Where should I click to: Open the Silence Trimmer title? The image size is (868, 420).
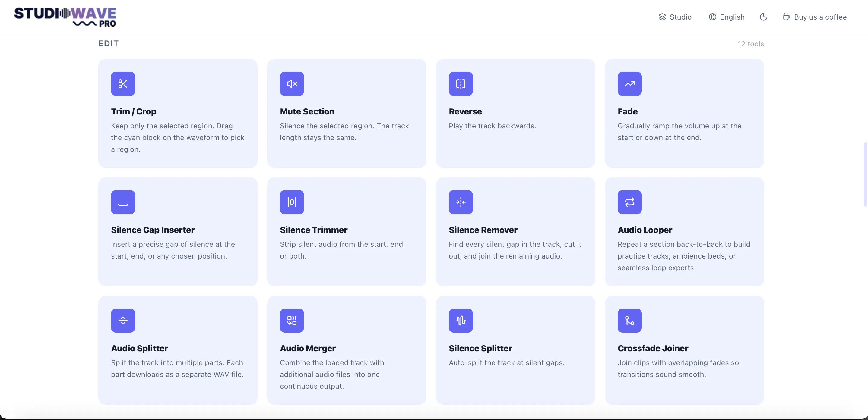pyautogui.click(x=314, y=230)
